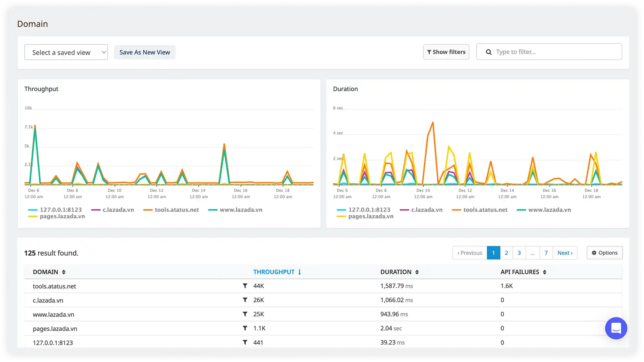The height and width of the screenshot is (362, 644).
Task: Open the chat support bubble
Action: [x=616, y=328]
